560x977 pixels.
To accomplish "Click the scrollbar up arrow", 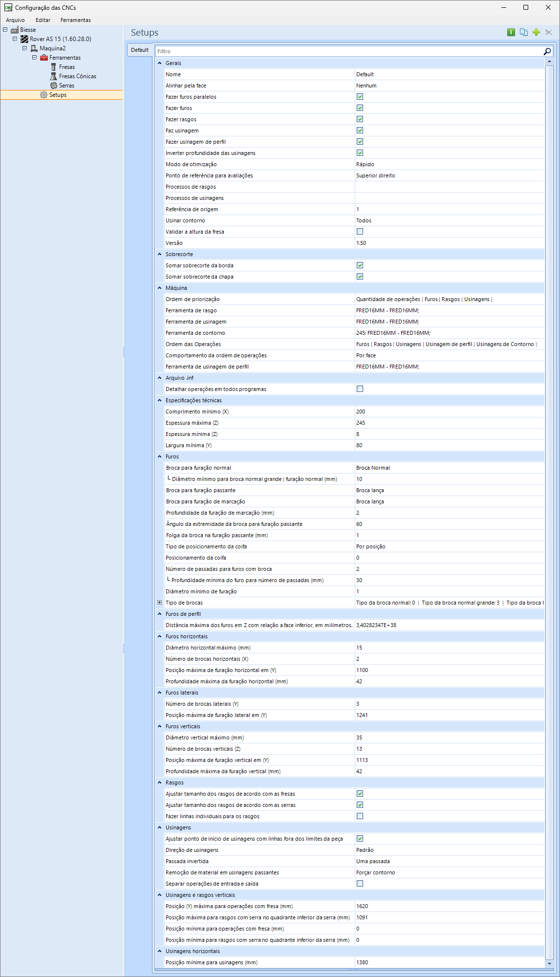I will click(549, 62).
